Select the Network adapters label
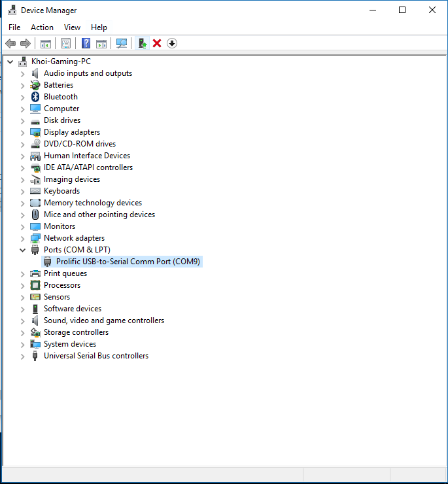This screenshot has width=448, height=484. coord(74,238)
